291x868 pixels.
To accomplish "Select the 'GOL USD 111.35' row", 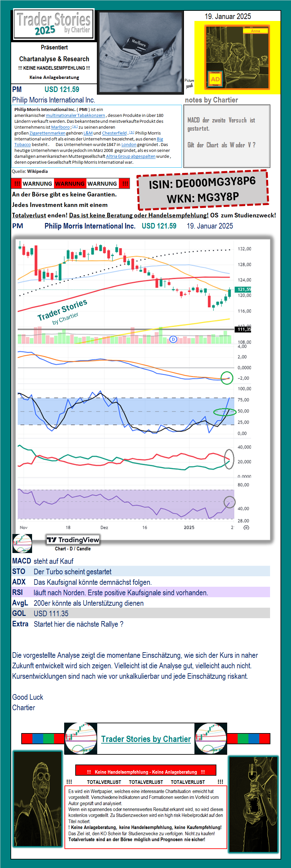I will (x=141, y=614).
